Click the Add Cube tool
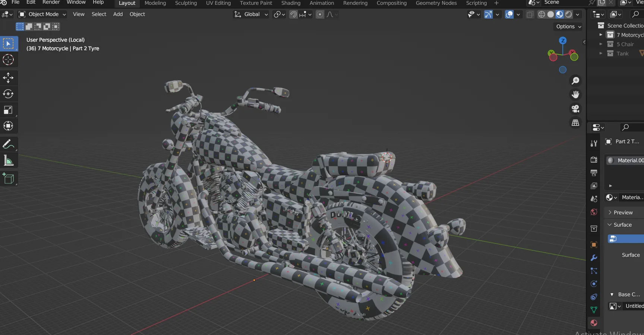The width and height of the screenshot is (644, 335). (x=8, y=179)
